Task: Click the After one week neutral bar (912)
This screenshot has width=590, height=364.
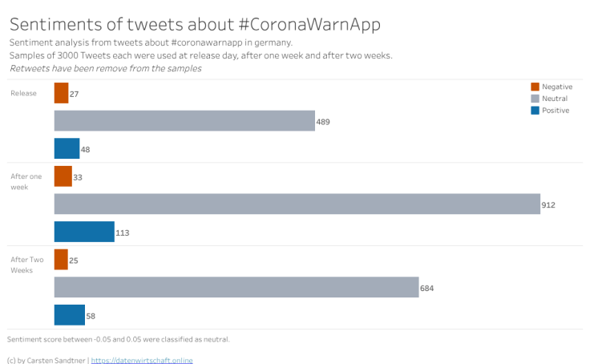Action: click(x=297, y=204)
